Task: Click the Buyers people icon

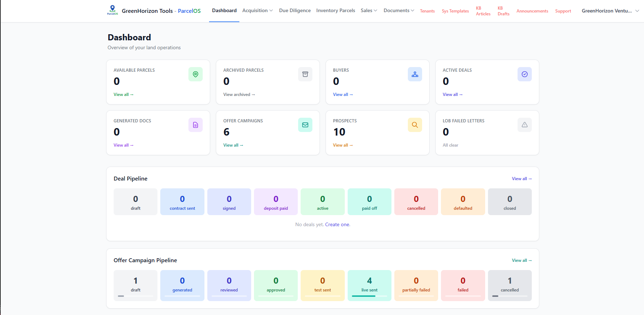Action: (415, 74)
